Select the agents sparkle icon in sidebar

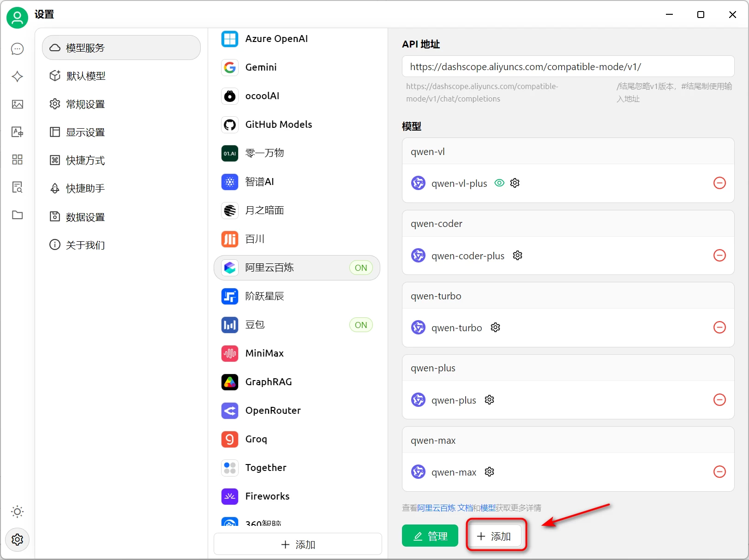click(x=17, y=77)
